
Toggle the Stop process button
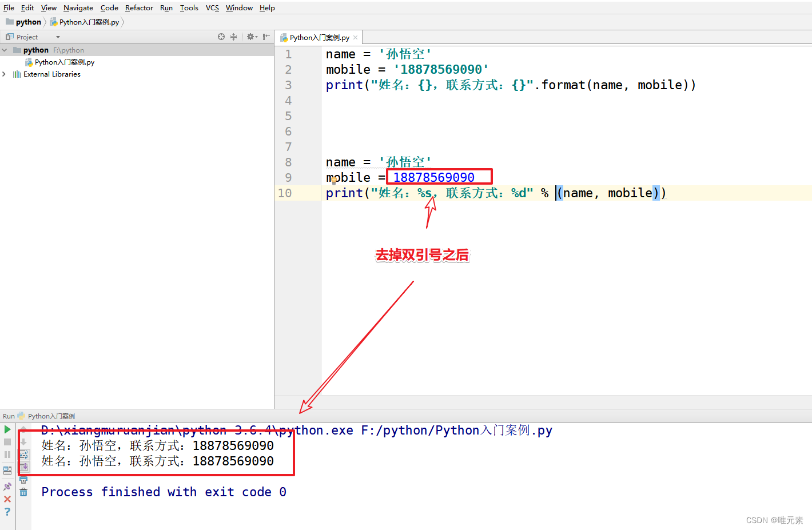pyautogui.click(x=7, y=441)
